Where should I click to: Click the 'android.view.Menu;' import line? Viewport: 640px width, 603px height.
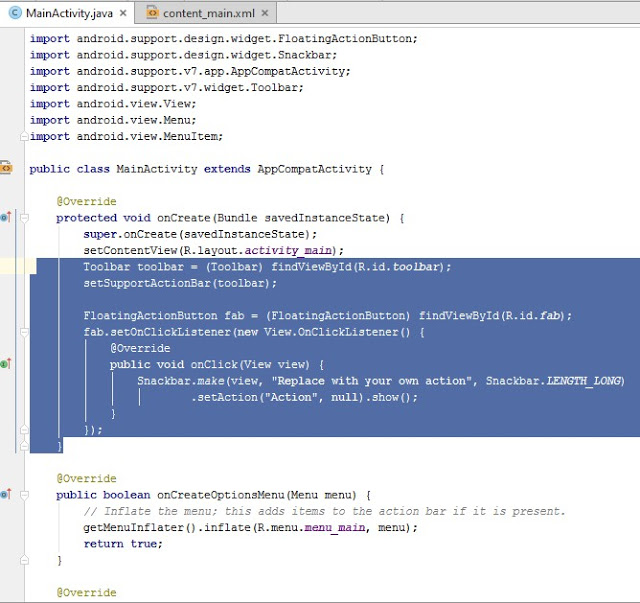[x=113, y=120]
